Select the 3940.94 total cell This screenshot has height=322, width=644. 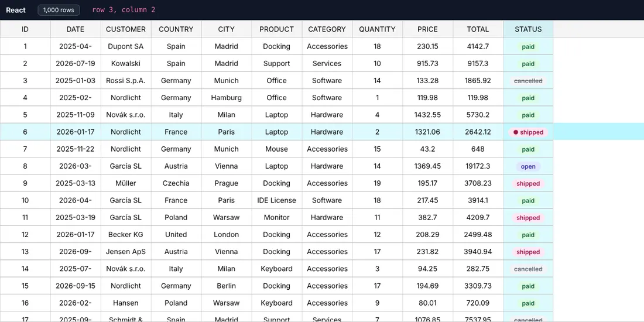click(x=478, y=252)
